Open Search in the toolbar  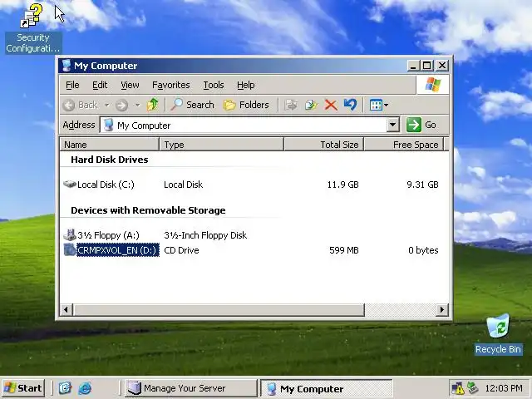(x=192, y=105)
